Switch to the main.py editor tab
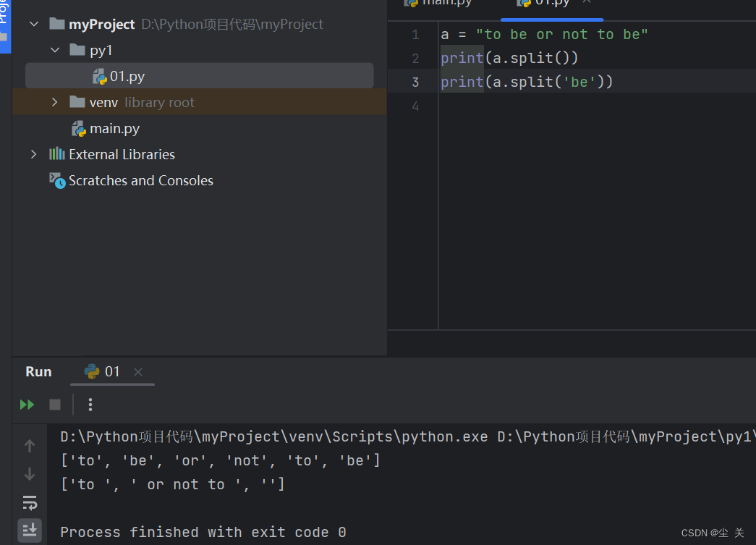The image size is (756, 545). coord(438,4)
